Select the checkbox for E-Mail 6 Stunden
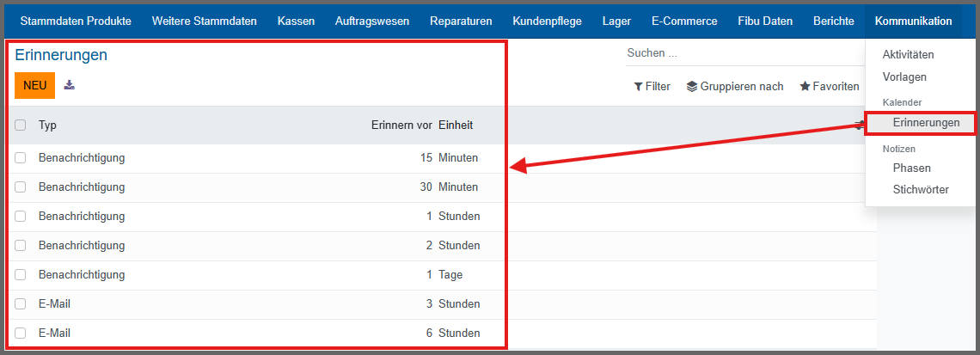 coord(21,334)
